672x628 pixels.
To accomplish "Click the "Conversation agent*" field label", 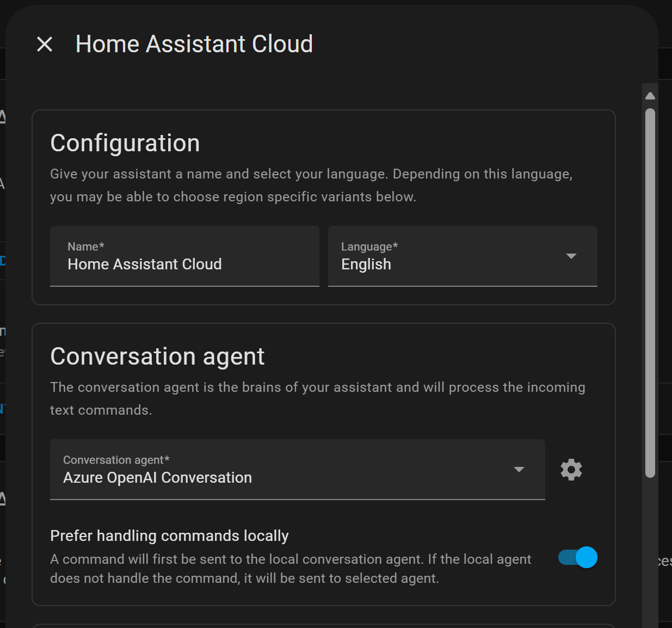I will pyautogui.click(x=116, y=460).
